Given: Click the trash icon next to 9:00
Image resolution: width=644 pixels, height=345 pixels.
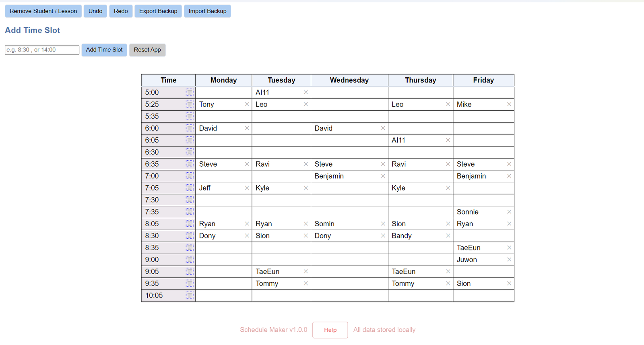Looking at the screenshot, I should (x=189, y=259).
